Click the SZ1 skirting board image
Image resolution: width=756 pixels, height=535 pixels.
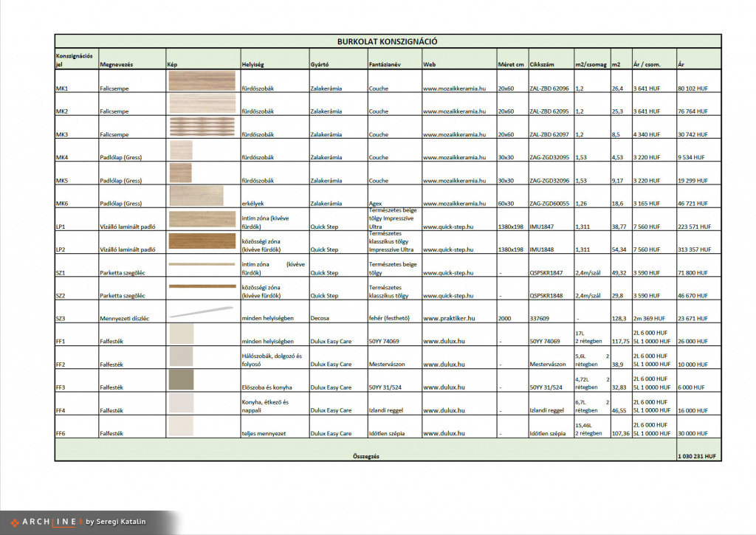tap(202, 264)
